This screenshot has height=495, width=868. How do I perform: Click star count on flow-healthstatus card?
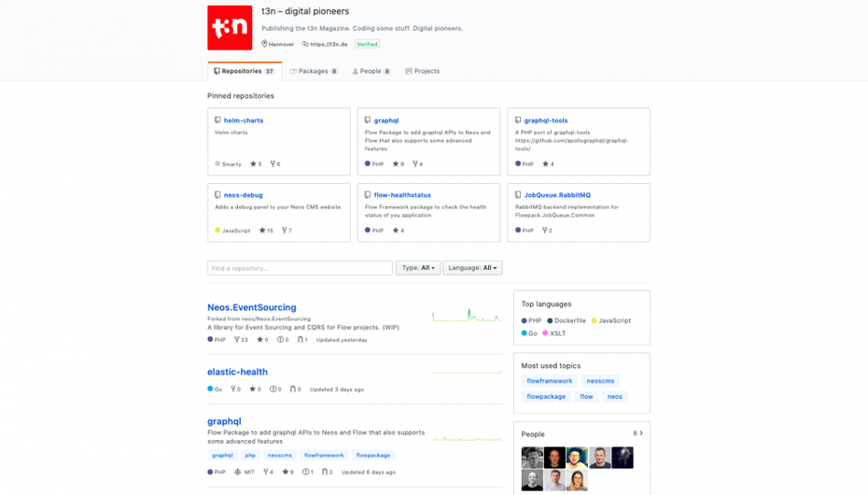(x=398, y=231)
